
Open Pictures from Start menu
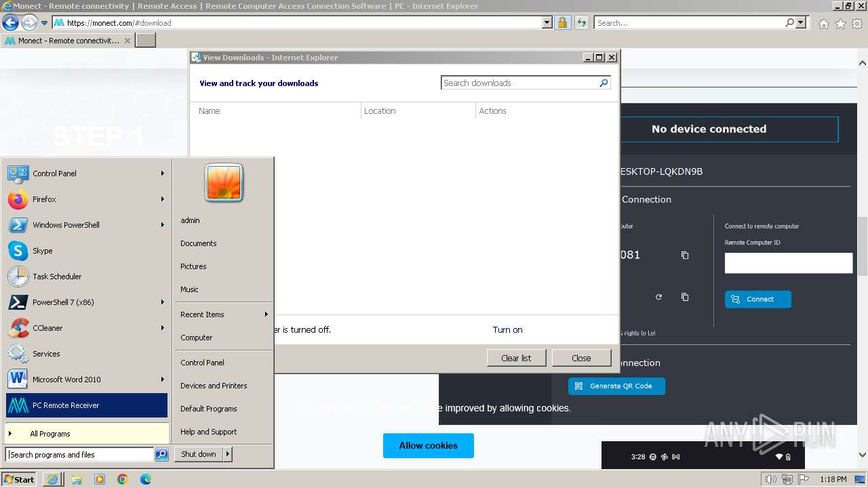click(193, 266)
